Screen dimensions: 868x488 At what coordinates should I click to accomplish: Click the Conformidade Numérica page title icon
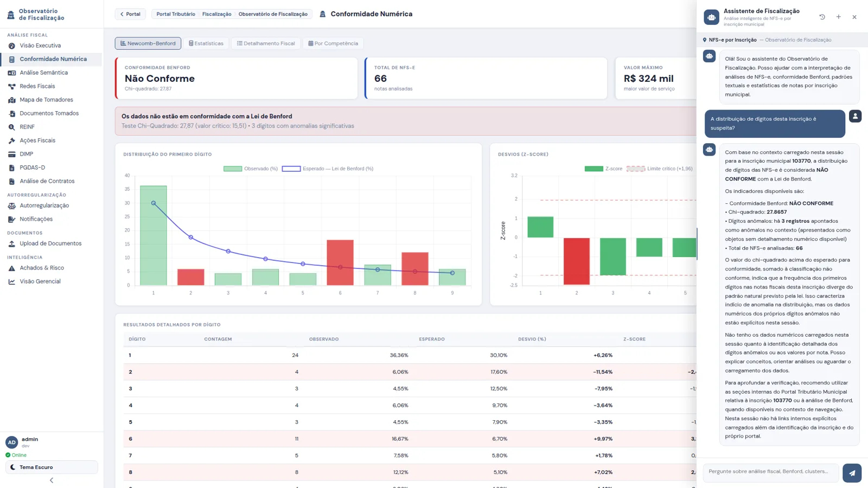[x=323, y=14]
